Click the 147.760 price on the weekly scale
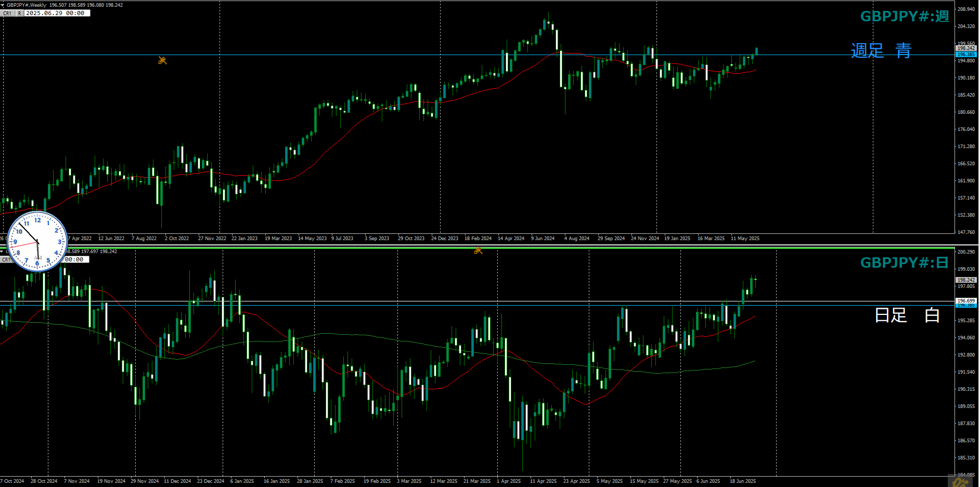The width and height of the screenshot is (980, 487). [966, 232]
